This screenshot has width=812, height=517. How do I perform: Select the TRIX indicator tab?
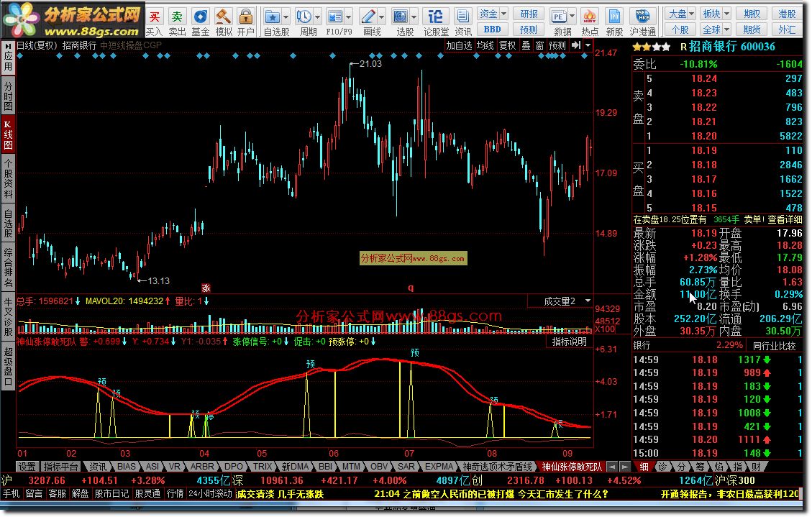(x=263, y=466)
